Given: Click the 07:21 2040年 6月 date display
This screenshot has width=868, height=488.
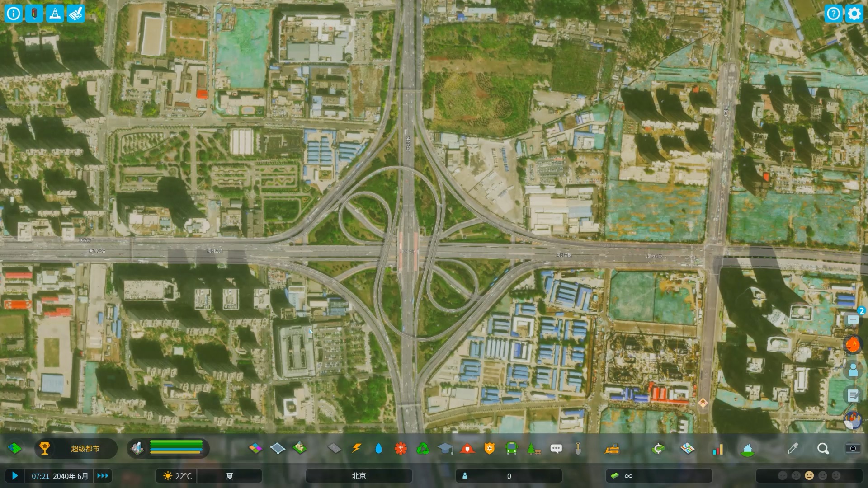Looking at the screenshot, I should pos(60,476).
